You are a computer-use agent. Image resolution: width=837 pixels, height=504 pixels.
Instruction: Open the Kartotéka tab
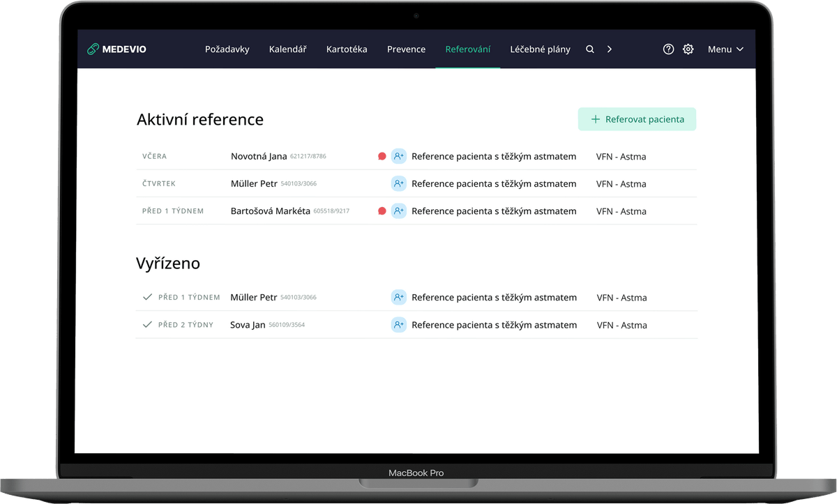(347, 49)
